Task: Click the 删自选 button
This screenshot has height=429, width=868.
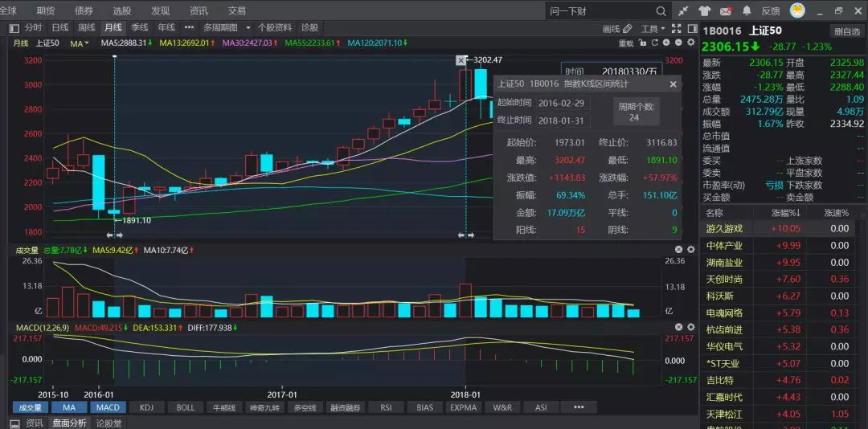Action: (x=847, y=31)
